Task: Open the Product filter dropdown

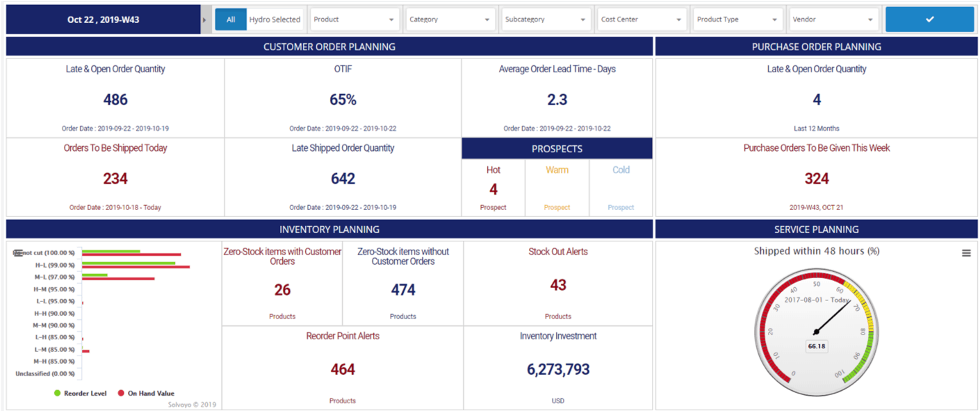Action: 354,19
